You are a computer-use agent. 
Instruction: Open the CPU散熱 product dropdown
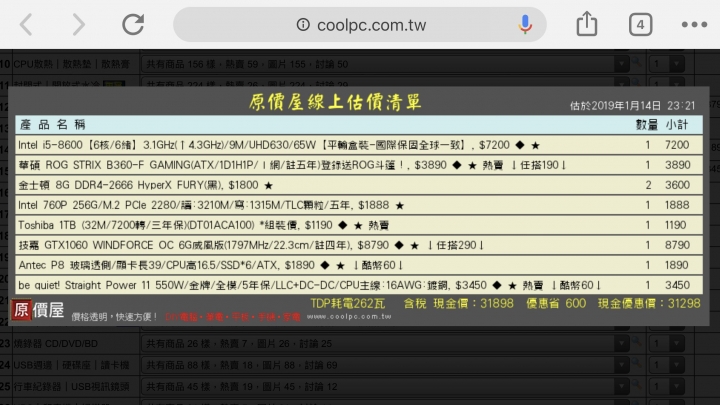(x=385, y=64)
